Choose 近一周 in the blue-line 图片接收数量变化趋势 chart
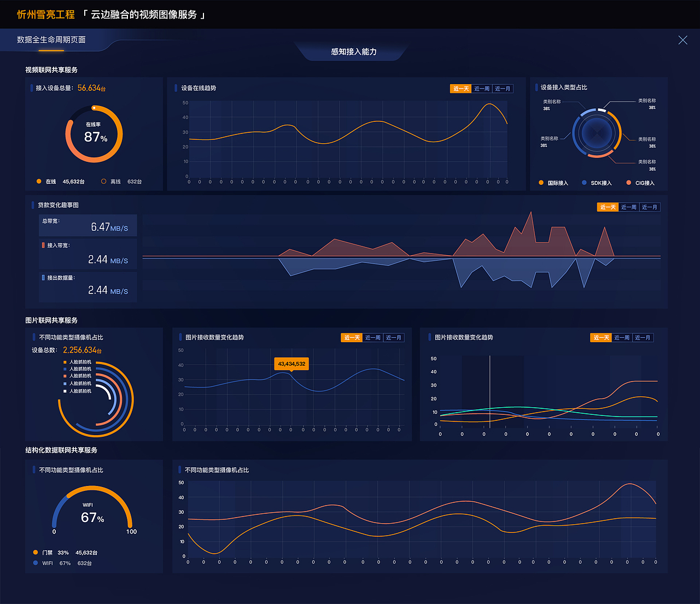Image resolution: width=700 pixels, height=604 pixels. 372,338
